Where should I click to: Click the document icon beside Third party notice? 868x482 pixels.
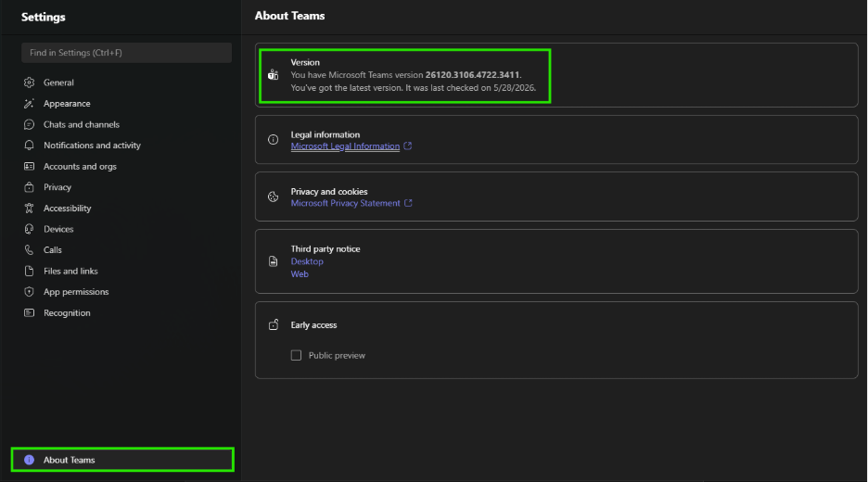[273, 261]
